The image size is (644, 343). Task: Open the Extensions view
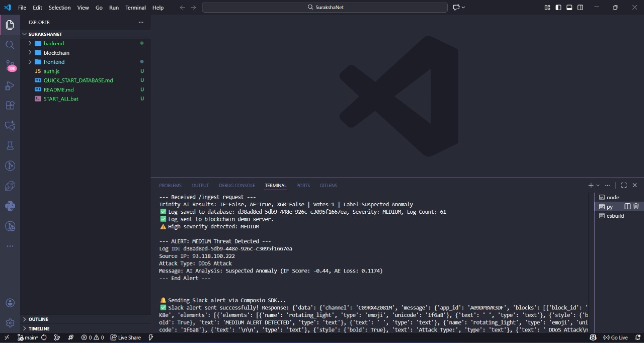(10, 106)
